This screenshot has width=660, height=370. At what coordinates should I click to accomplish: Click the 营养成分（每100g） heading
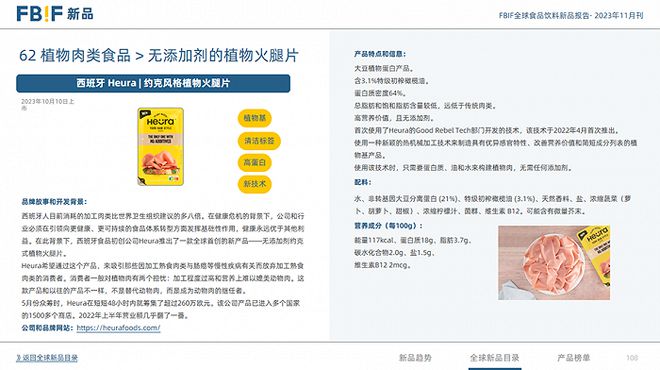(388, 226)
